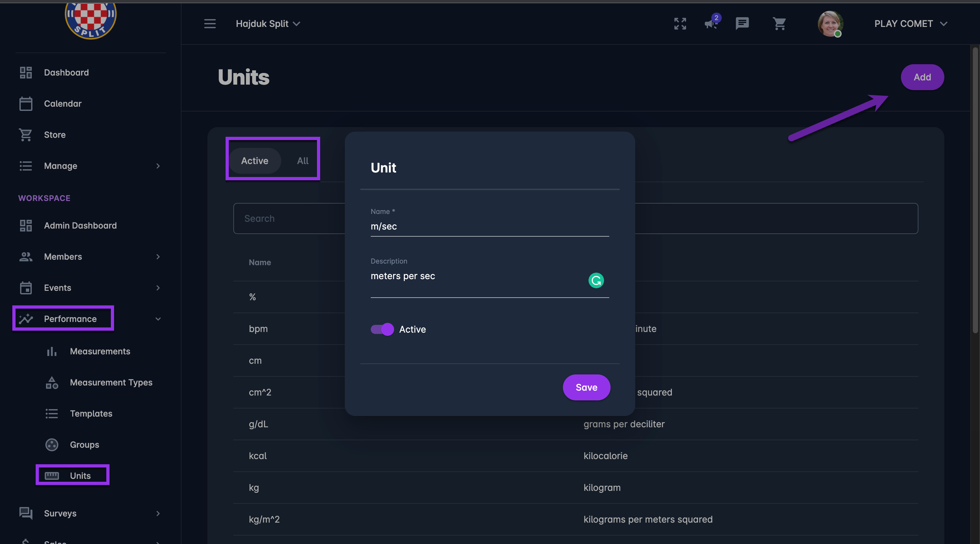Open Measurement Types in sidebar

(x=111, y=382)
